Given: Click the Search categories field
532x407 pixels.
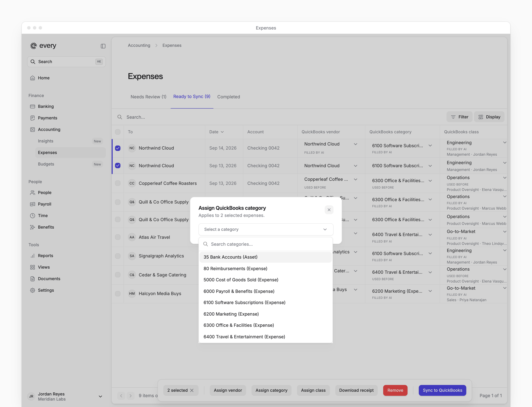Looking at the screenshot, I should [x=265, y=244].
